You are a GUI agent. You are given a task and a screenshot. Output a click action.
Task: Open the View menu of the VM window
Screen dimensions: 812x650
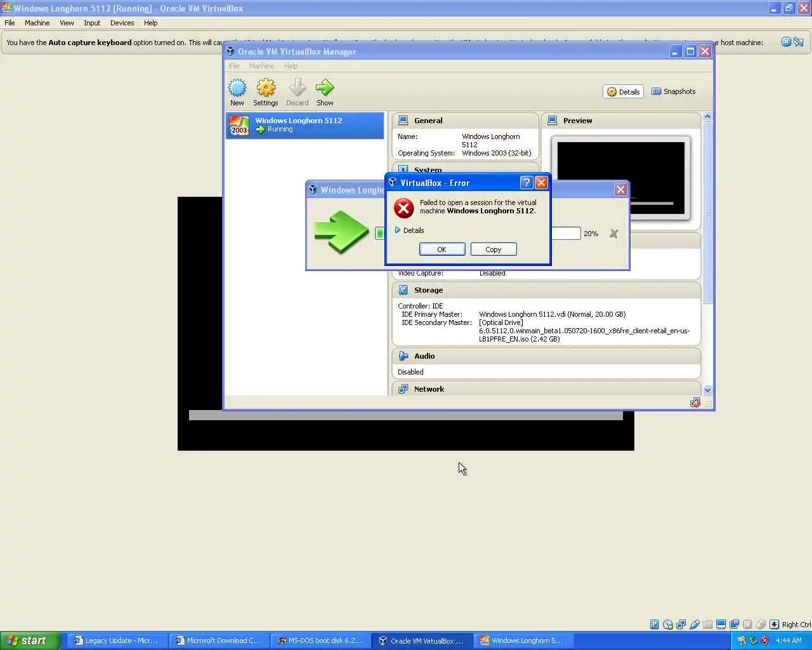(67, 23)
